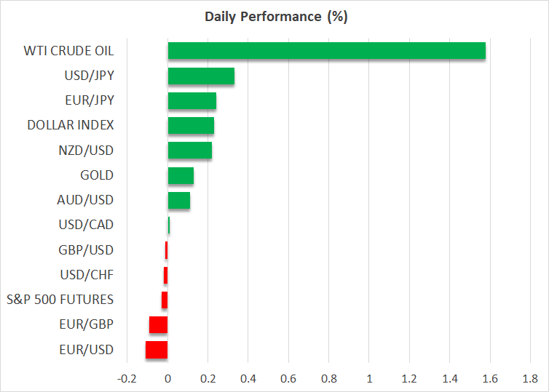Click the USD/CAD category label
Viewport: 549px width, 392px height.
(x=85, y=225)
